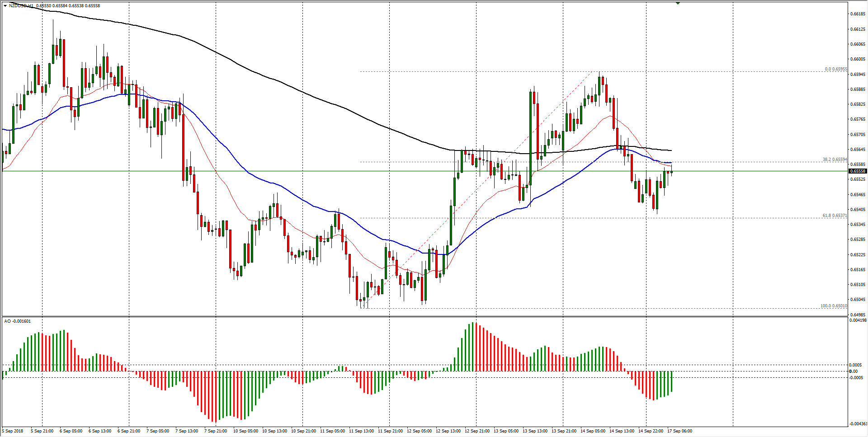The width and height of the screenshot is (868, 437).
Task: Click the 5 Sep 2018 date label
Action: coord(13,431)
